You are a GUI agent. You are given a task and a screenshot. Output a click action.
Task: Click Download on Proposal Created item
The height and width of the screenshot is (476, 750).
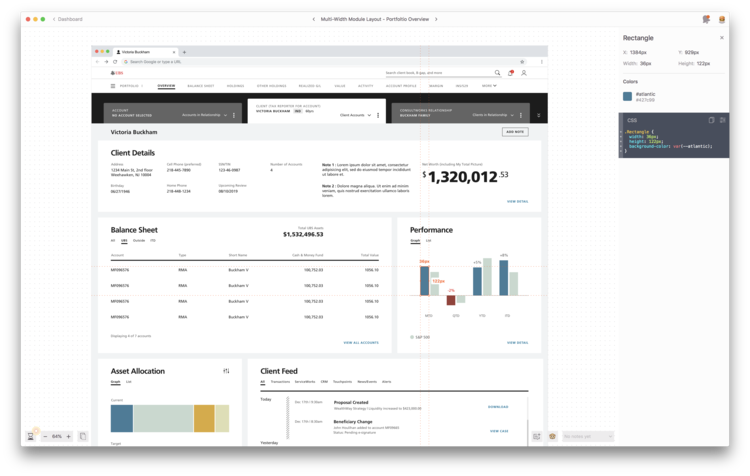pos(498,407)
